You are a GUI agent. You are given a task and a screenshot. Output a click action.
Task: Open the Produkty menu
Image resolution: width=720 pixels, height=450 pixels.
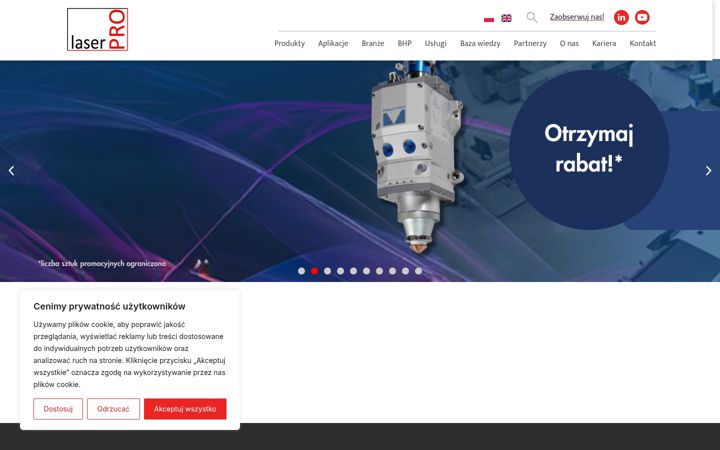pyautogui.click(x=289, y=43)
